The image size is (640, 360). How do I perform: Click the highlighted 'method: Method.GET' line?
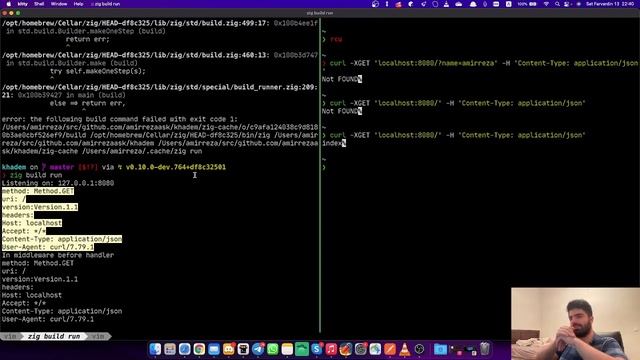pos(38,191)
